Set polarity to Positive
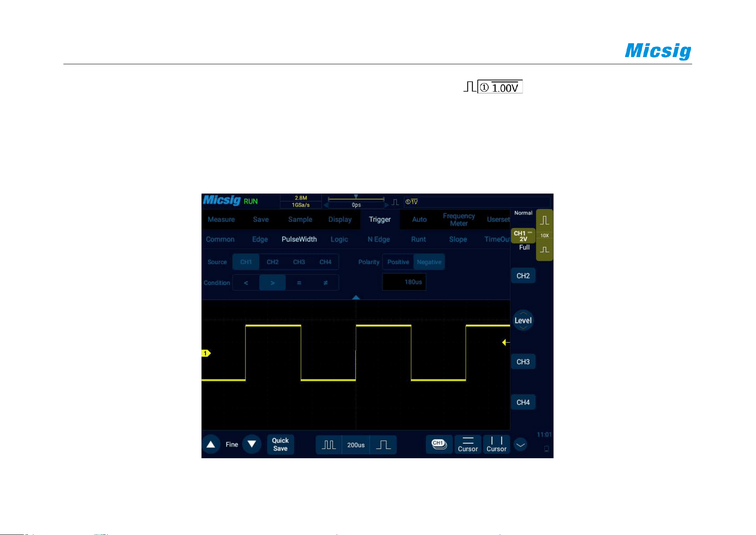This screenshot has width=756, height=535. [398, 262]
